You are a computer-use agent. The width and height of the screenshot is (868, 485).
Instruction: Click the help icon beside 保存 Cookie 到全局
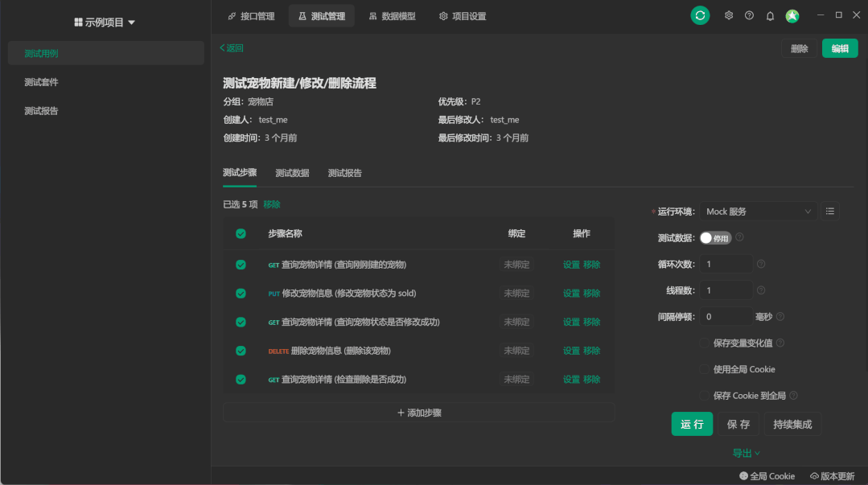pyautogui.click(x=793, y=395)
